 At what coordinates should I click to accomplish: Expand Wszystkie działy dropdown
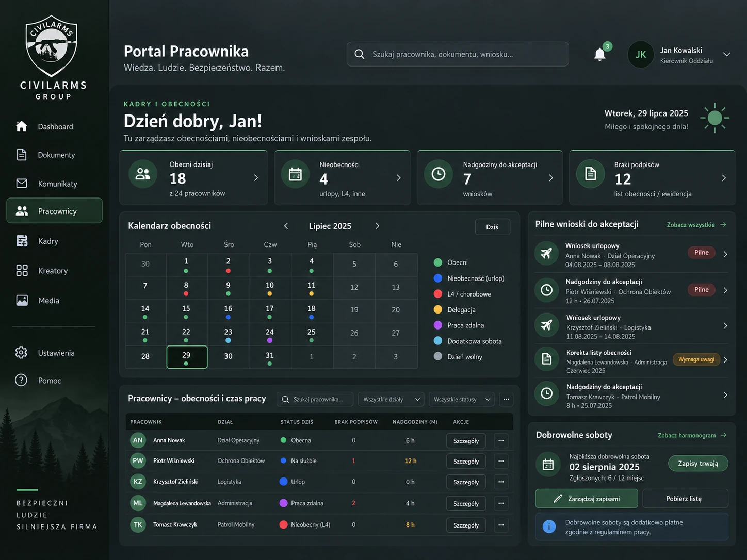pyautogui.click(x=391, y=399)
